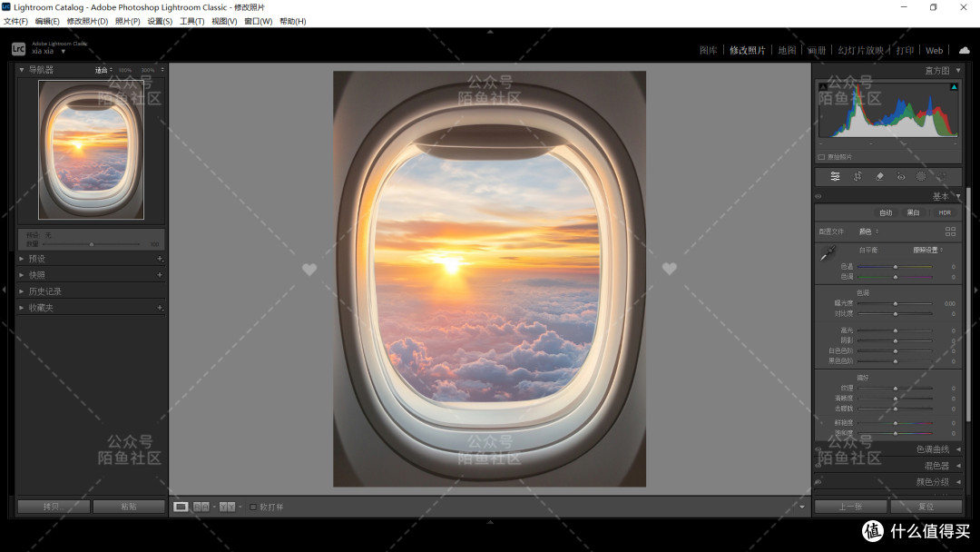Open the 照片(P) menu
Viewport: 980px width, 552px height.
click(x=128, y=21)
